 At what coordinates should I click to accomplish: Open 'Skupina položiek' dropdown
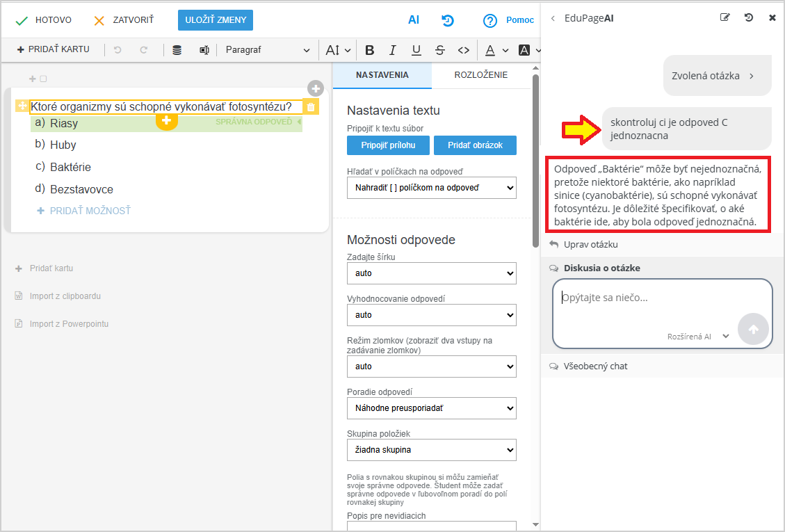pos(431,450)
